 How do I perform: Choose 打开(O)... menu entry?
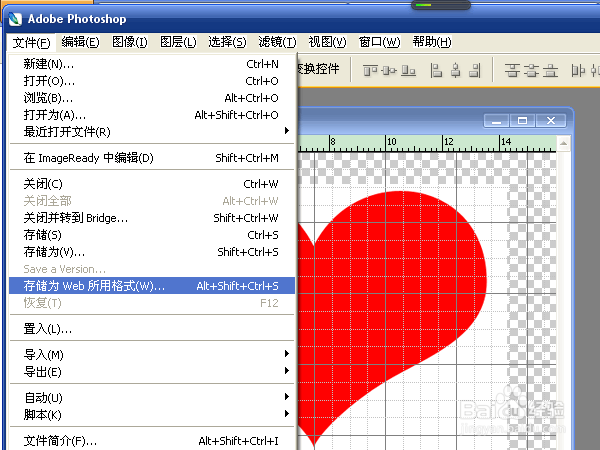(x=152, y=81)
